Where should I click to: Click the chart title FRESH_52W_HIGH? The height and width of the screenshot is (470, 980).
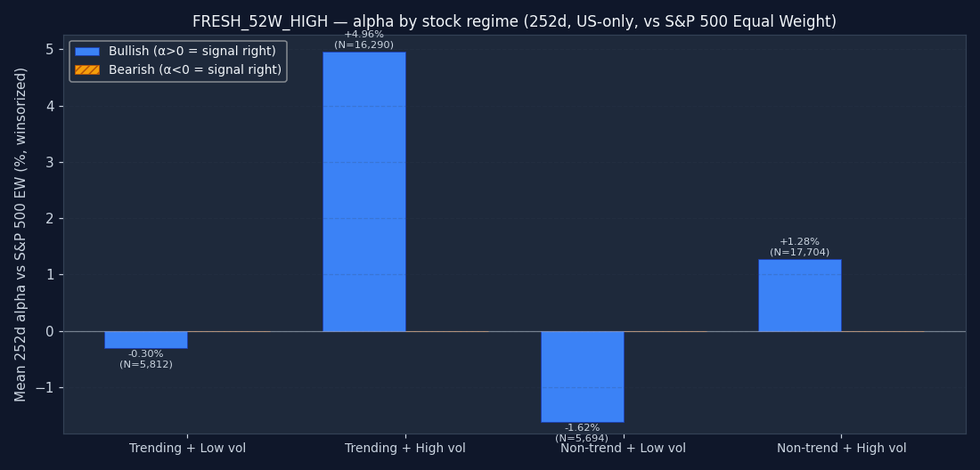(x=514, y=21)
